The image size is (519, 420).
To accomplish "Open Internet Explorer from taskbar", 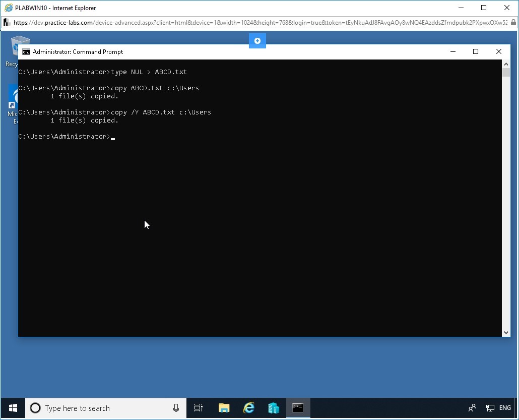I will (249, 408).
